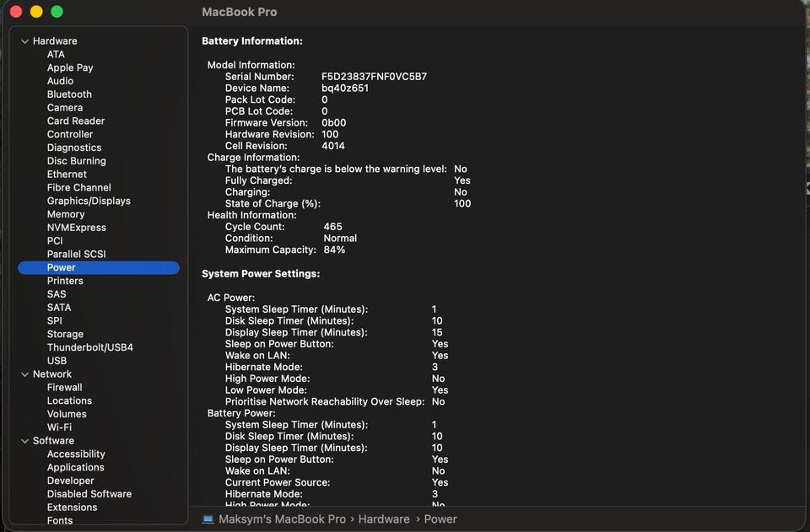The image size is (810, 532).
Task: Open Applications under Software
Action: pyautogui.click(x=75, y=467)
